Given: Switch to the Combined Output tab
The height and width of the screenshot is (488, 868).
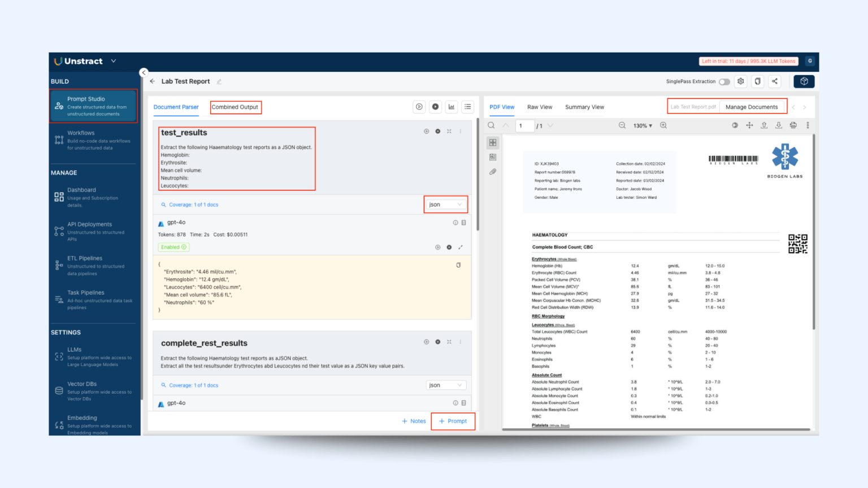Looking at the screenshot, I should click(x=236, y=107).
